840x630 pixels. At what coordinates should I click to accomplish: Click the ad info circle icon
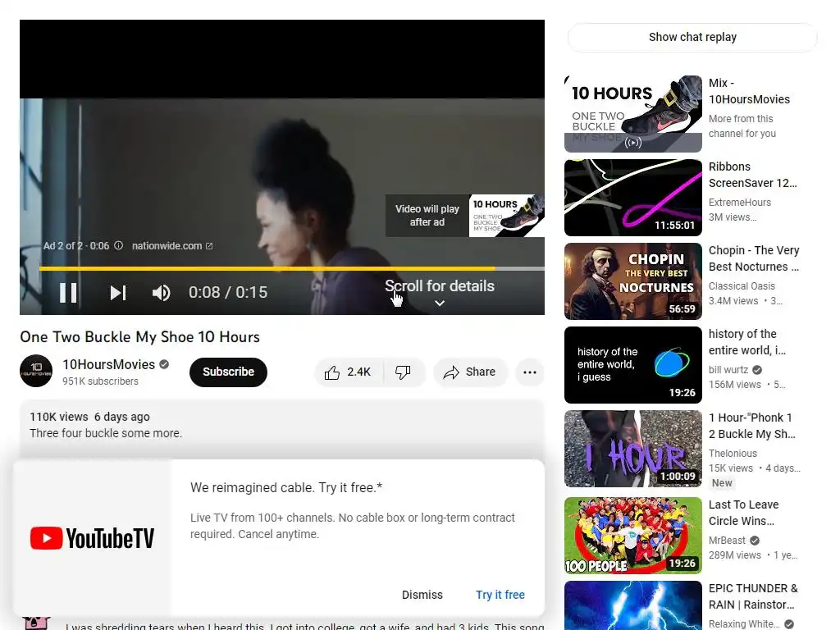click(118, 245)
